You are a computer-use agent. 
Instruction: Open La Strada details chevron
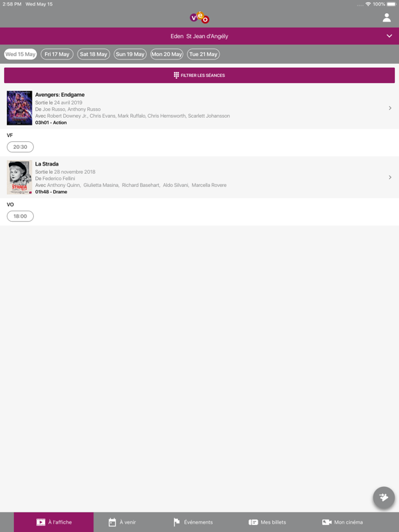pos(390,177)
